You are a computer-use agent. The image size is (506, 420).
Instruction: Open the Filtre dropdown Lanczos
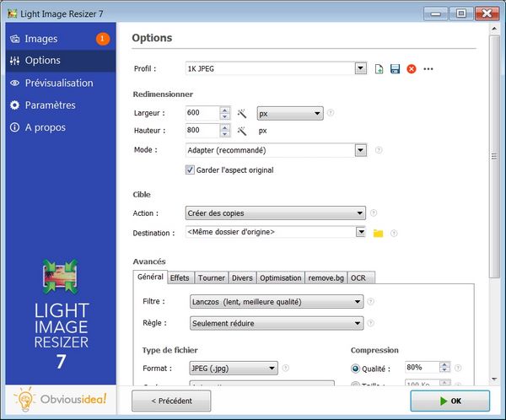277,302
